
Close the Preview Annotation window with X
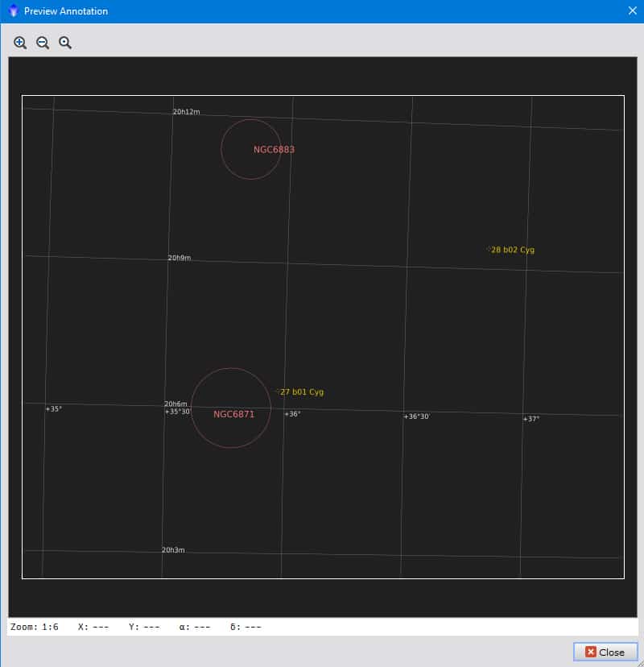(633, 10)
